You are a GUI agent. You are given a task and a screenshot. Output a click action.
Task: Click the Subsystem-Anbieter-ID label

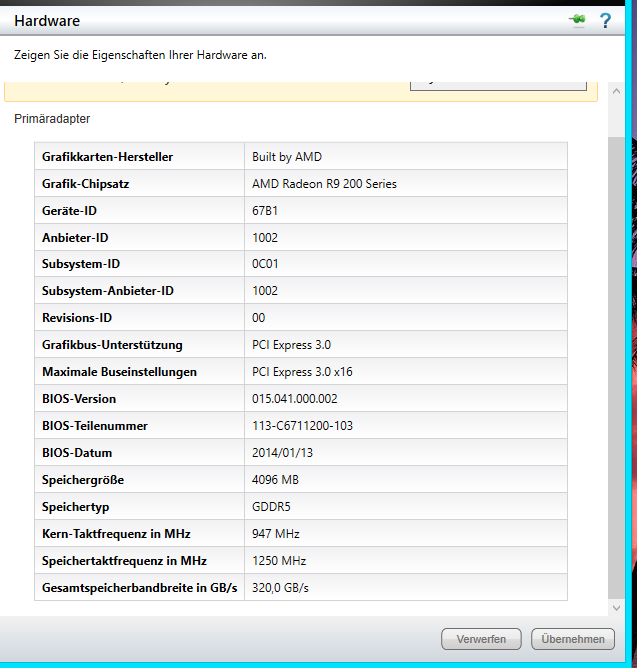pyautogui.click(x=107, y=291)
